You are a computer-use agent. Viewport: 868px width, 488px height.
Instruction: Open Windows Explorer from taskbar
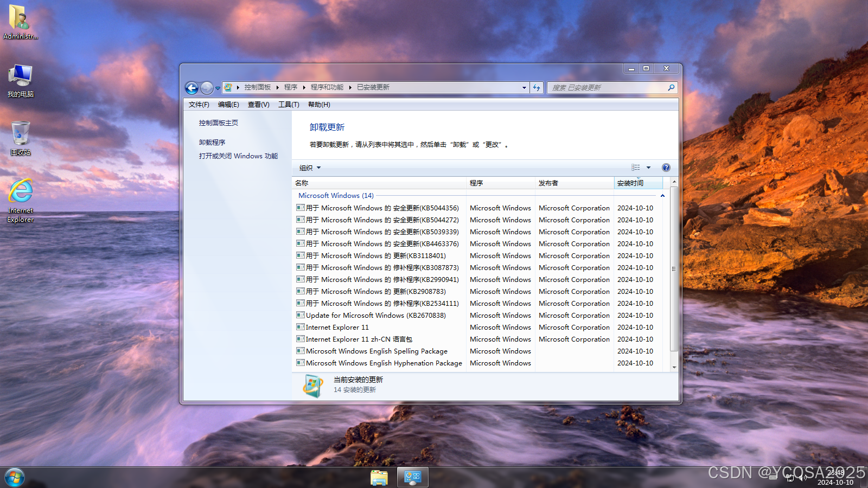[379, 478]
